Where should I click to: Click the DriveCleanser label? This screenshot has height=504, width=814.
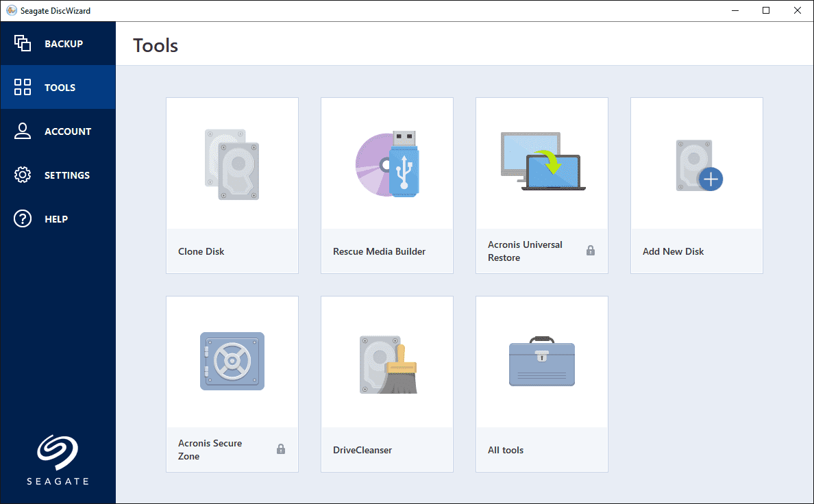(362, 450)
